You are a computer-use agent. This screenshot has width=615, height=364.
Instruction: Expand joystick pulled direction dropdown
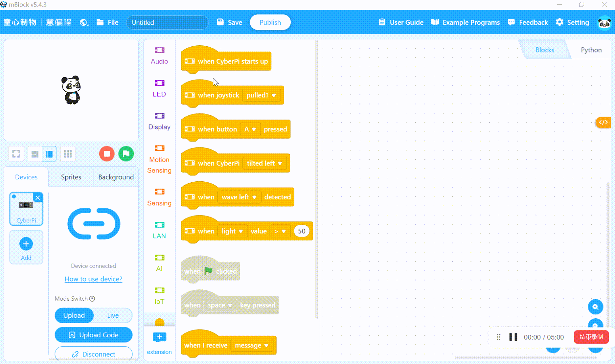click(261, 95)
